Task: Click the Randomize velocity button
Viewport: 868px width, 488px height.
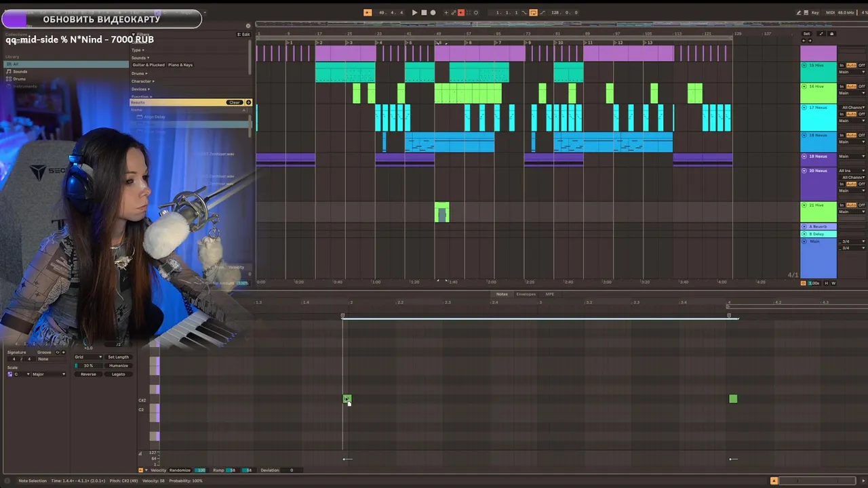Action: click(180, 470)
